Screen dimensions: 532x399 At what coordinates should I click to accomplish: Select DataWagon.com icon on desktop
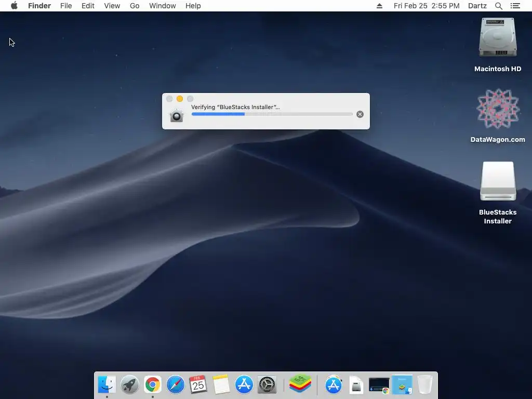[x=498, y=115]
